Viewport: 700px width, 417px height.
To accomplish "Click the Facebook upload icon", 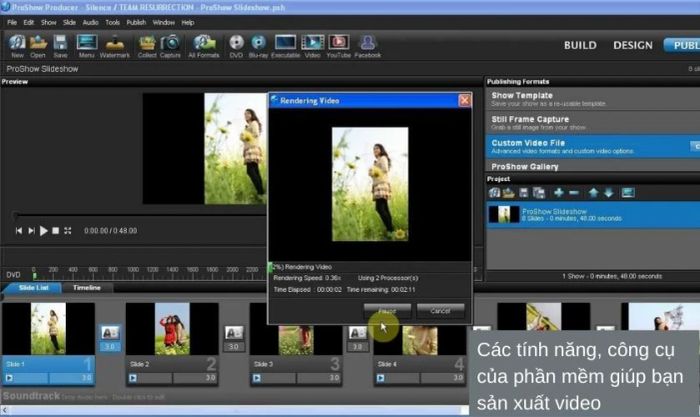I will (x=368, y=46).
